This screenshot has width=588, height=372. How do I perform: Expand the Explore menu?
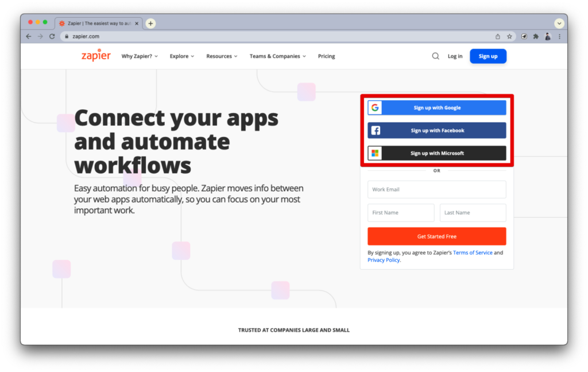pyautogui.click(x=182, y=56)
